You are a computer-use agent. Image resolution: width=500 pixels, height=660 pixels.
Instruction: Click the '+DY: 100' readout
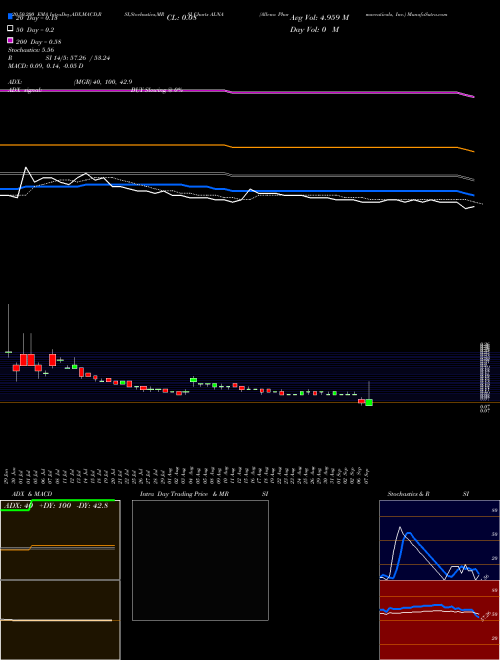(55, 506)
